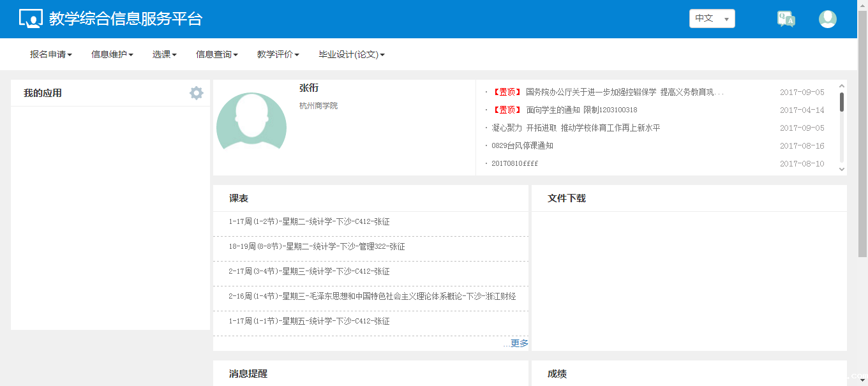868x386 pixels.
Task: Expand the 毕业设计(论文) menu
Action: pyautogui.click(x=352, y=55)
